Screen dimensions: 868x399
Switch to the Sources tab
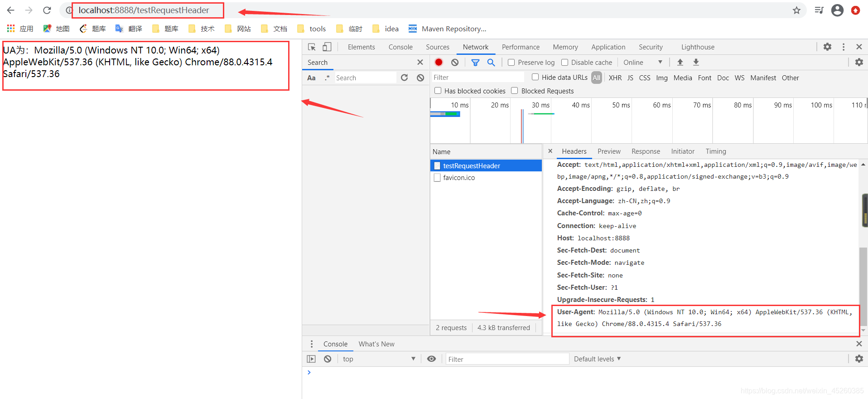437,47
